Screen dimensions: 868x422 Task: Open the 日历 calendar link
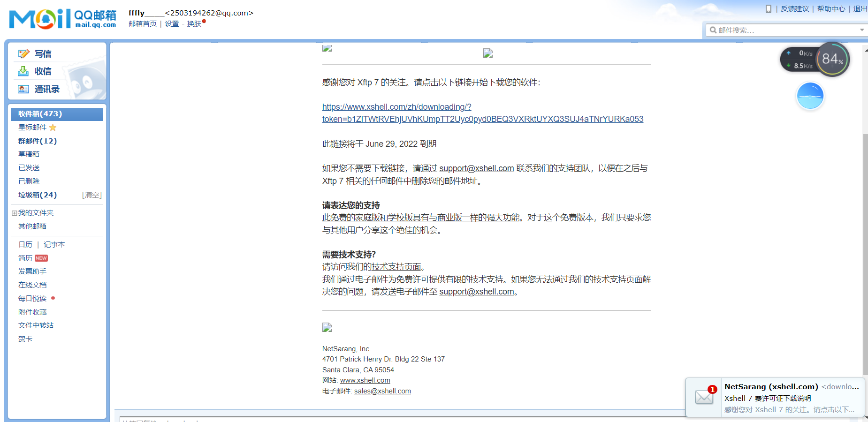tap(25, 245)
